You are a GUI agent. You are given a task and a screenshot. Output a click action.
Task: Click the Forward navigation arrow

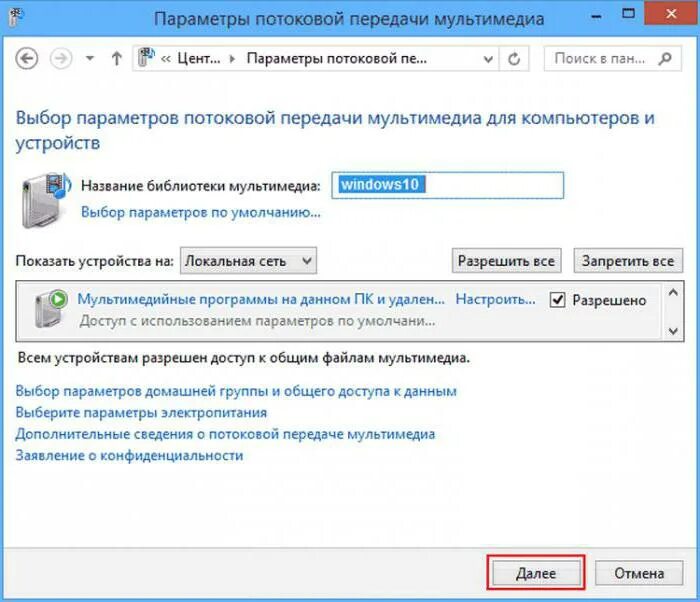[61, 59]
